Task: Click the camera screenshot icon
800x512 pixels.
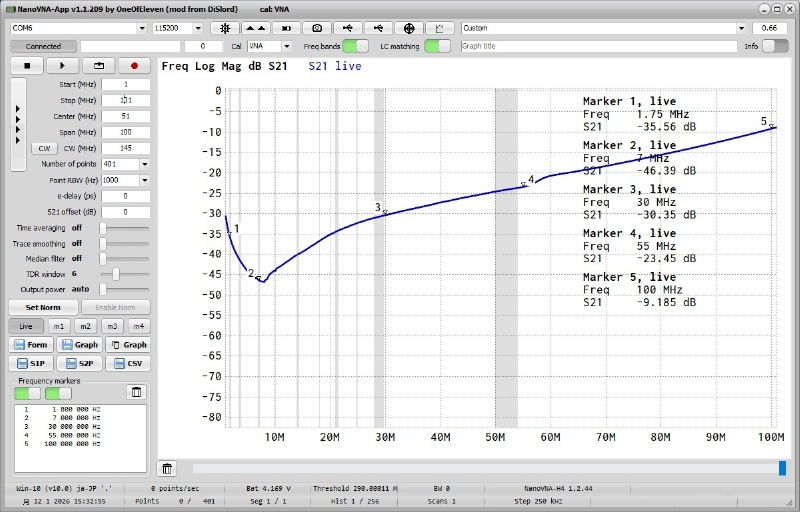Action: 317,28
